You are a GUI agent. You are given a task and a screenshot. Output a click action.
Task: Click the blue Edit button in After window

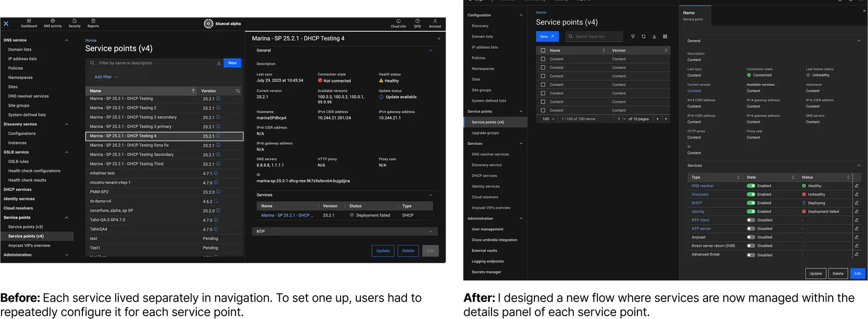(x=858, y=273)
